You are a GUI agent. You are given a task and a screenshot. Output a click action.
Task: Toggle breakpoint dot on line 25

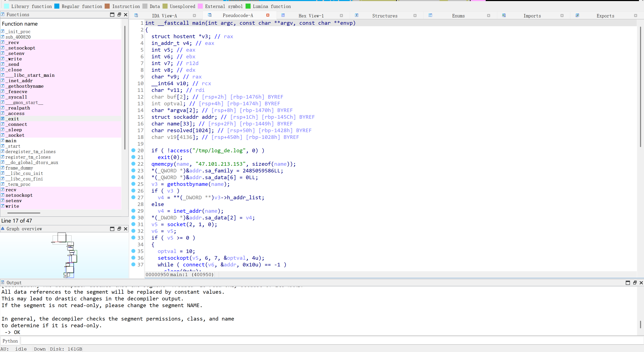[x=134, y=184]
